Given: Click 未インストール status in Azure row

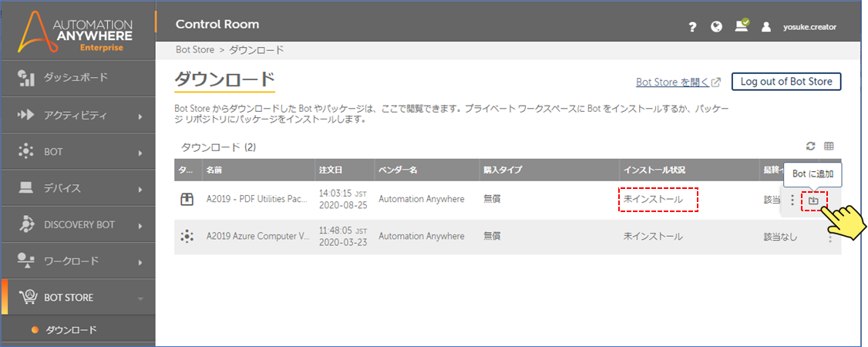Looking at the screenshot, I should click(653, 236).
